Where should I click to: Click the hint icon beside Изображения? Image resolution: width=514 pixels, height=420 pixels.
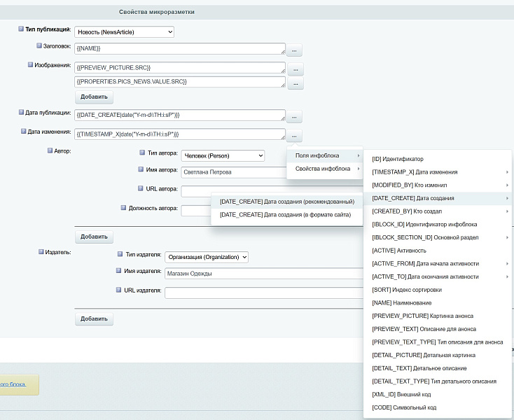click(31, 64)
